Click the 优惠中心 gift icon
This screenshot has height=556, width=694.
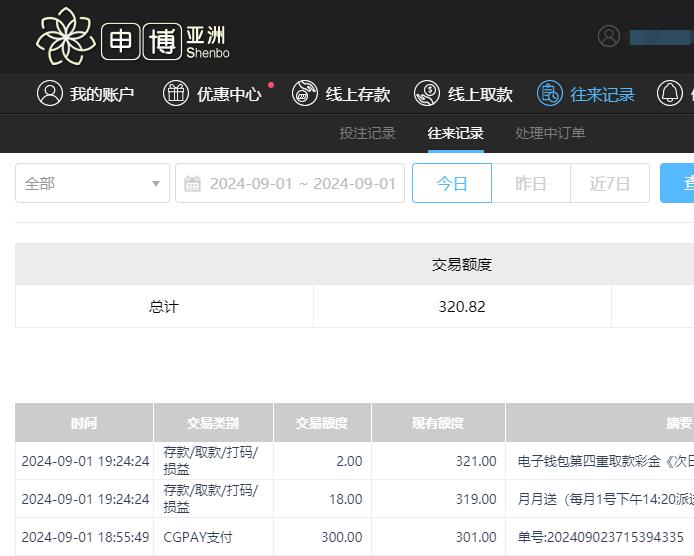point(176,94)
